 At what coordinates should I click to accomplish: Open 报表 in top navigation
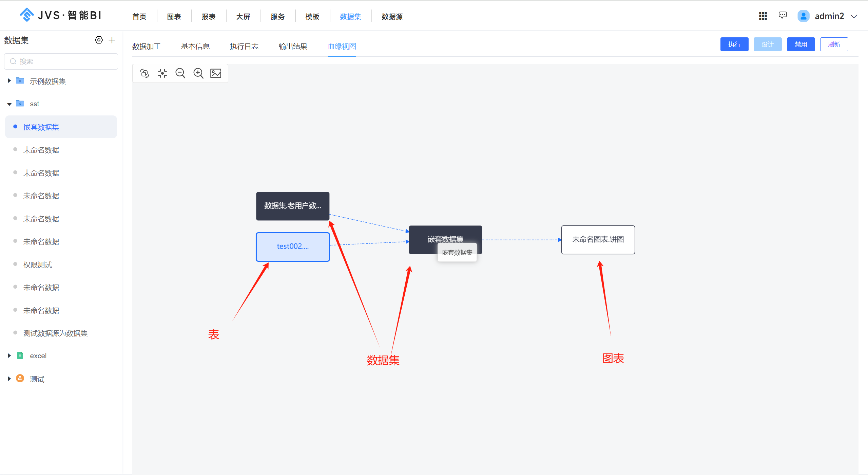click(x=209, y=16)
